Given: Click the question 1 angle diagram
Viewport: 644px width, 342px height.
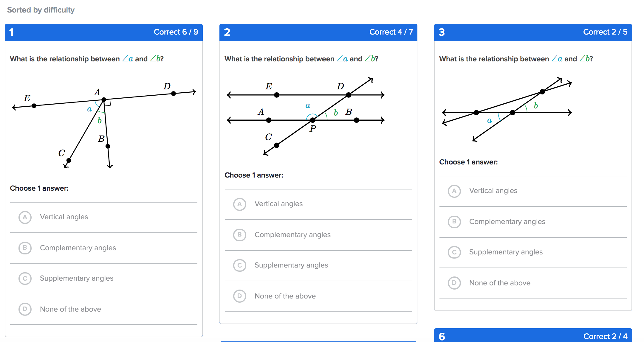Looking at the screenshot, I should pos(104,125).
